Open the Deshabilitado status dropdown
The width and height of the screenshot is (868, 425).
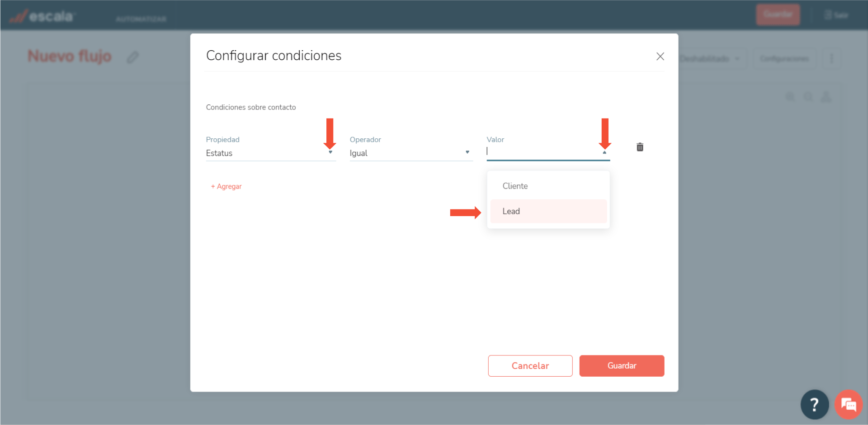click(x=709, y=59)
